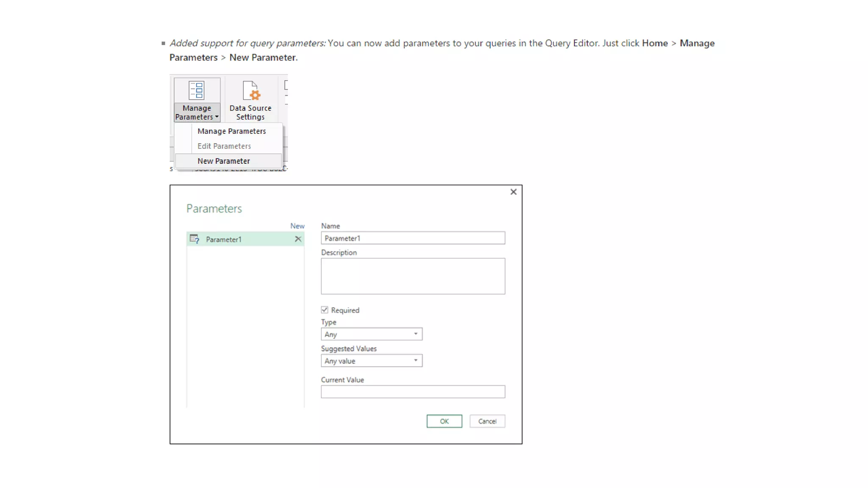Open the Manage Parameters dropdown arrow
The height and width of the screenshot is (488, 868).
(217, 117)
